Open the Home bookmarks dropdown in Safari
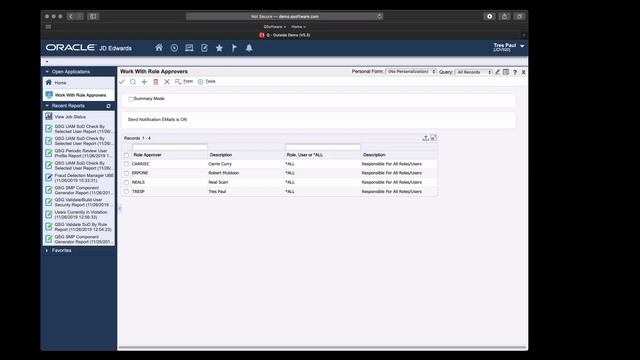Screen dimensions: 640x360 pos(298,27)
